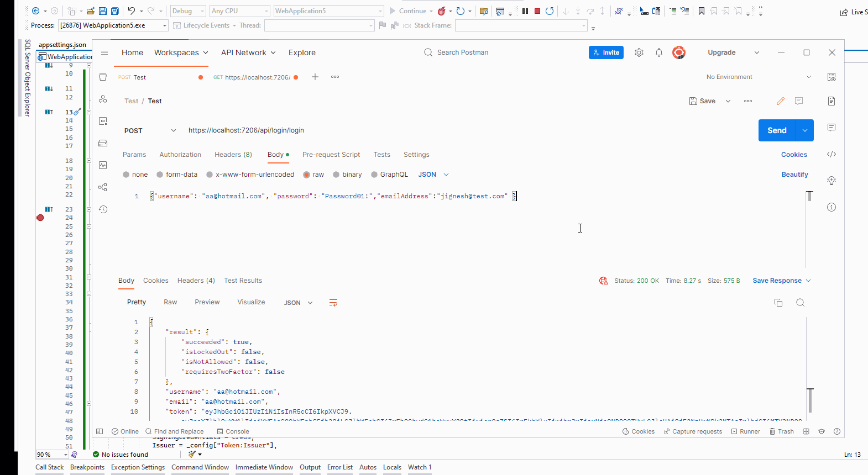Open the request documentation icon
This screenshot has width=868, height=475.
[832, 101]
